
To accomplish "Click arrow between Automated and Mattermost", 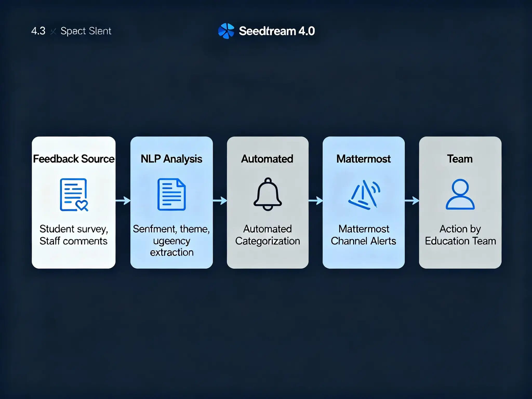I will 316,201.
